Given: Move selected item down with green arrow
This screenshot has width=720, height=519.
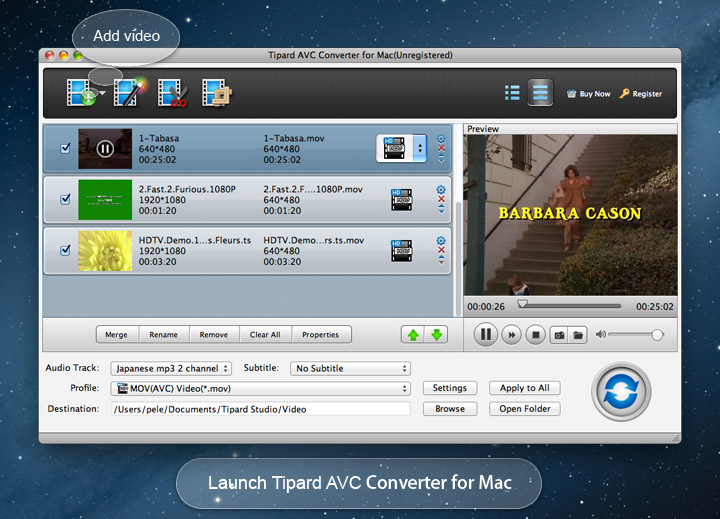Looking at the screenshot, I should tap(436, 335).
